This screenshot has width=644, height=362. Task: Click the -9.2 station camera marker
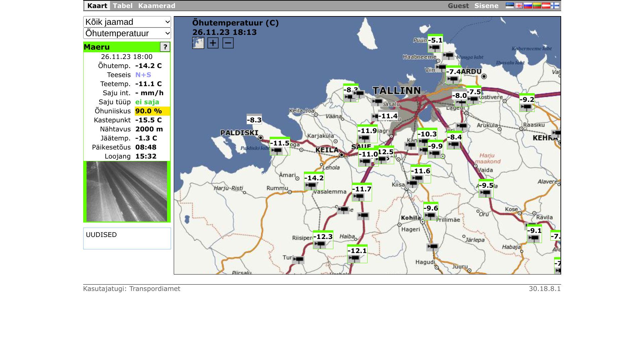[526, 107]
